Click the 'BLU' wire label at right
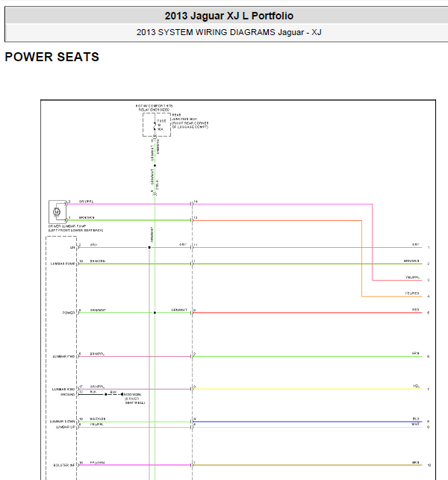Image resolution: width=448 pixels, height=480 pixels. click(416, 419)
